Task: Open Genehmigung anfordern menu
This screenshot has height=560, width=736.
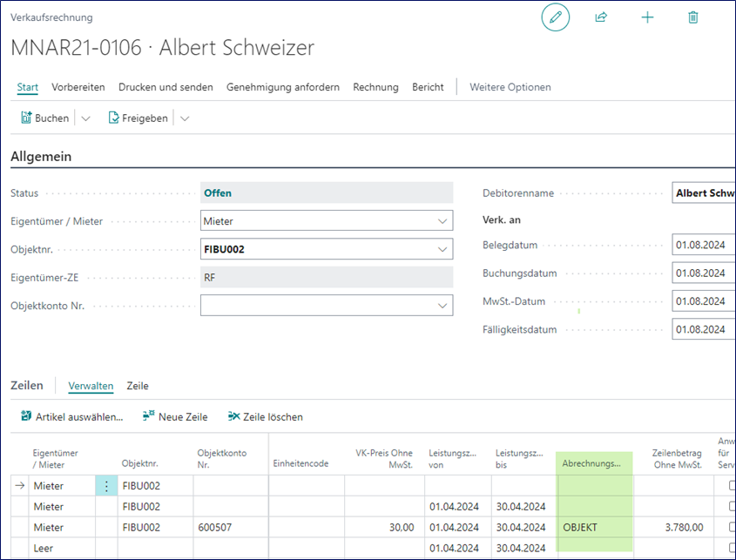Action: coord(283,87)
